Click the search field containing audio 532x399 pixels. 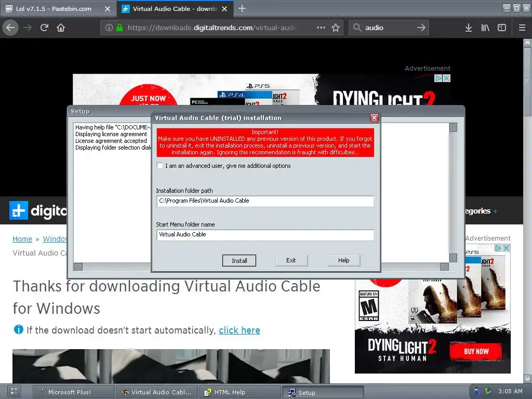point(390,28)
